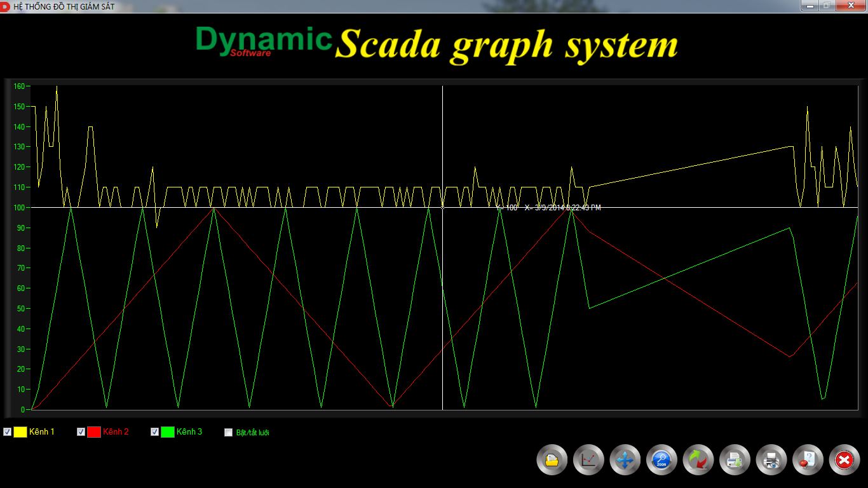Open the help document question-mark icon

click(808, 460)
